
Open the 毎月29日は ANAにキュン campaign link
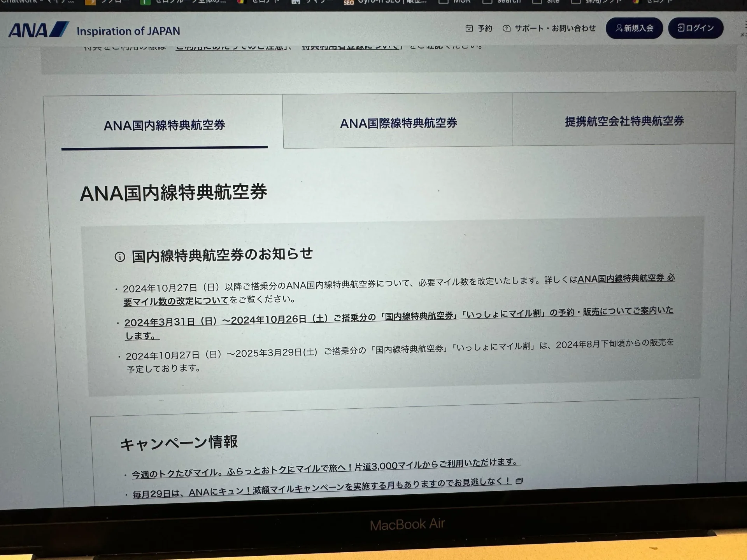pyautogui.click(x=322, y=488)
